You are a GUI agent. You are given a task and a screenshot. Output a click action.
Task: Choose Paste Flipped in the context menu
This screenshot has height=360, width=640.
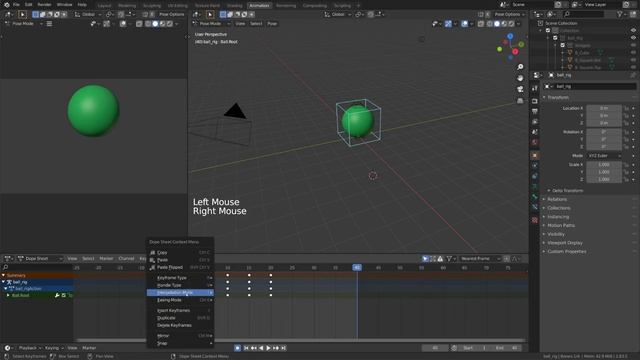(180, 267)
